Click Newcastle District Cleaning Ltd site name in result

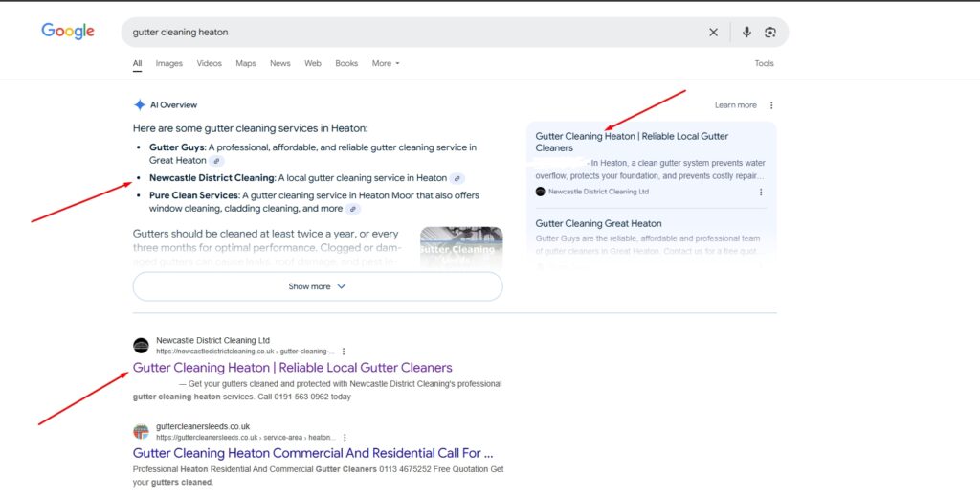(213, 341)
